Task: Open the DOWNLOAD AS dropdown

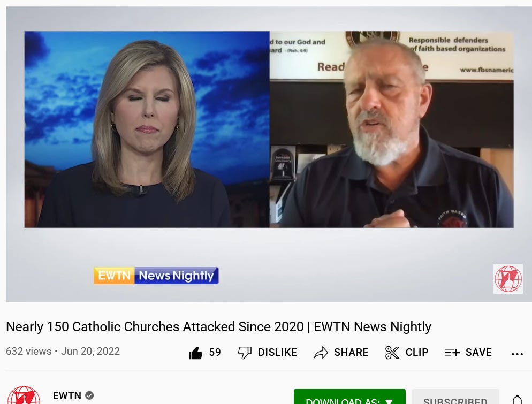Action: click(x=349, y=397)
